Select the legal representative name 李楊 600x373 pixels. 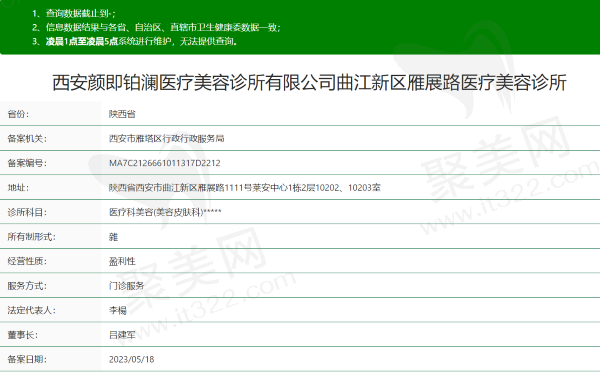pyautogui.click(x=117, y=310)
